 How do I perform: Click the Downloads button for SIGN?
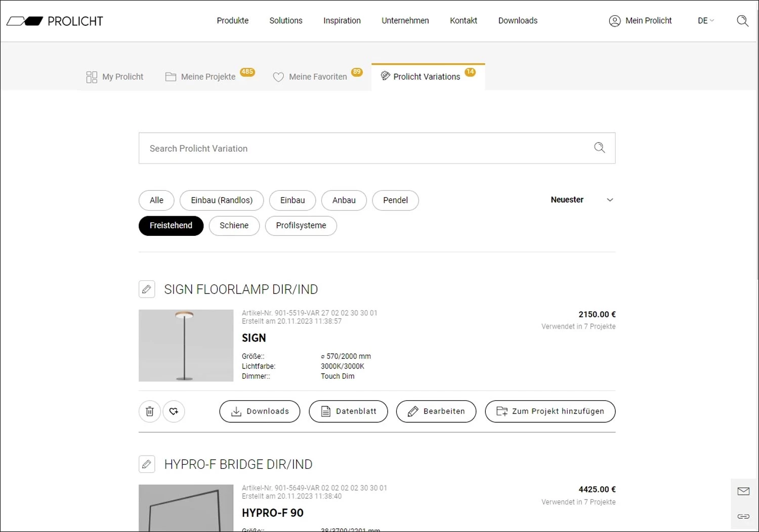260,412
